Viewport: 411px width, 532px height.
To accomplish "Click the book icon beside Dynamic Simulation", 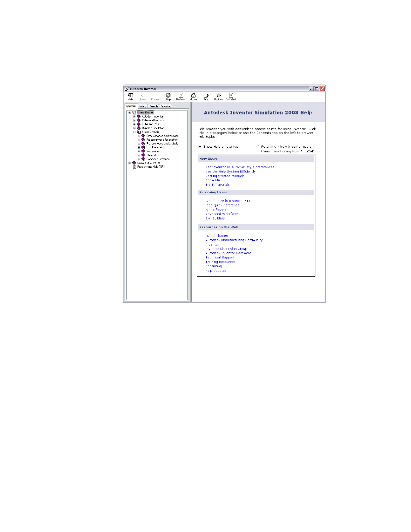I will tap(139, 128).
